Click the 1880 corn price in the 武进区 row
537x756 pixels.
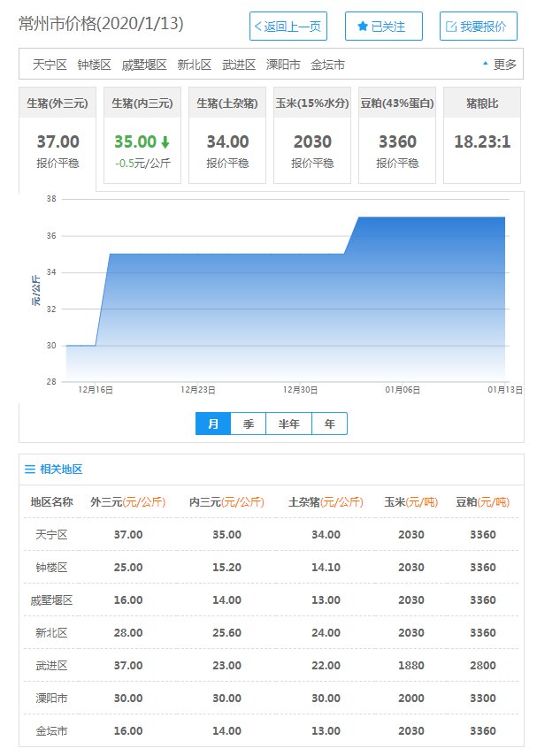pyautogui.click(x=411, y=666)
